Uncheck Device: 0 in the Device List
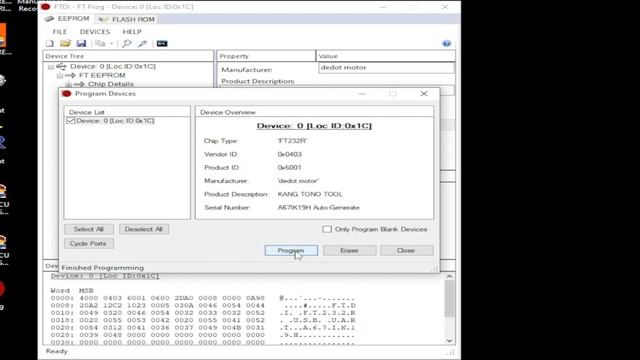640x360 pixels. [70, 121]
